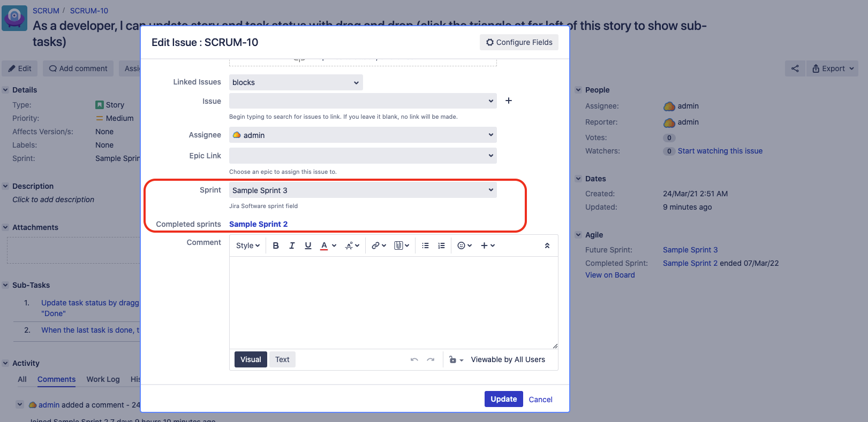Viewport: 868px width, 422px height.
Task: Click the plus icon to add another link
Action: (x=509, y=101)
